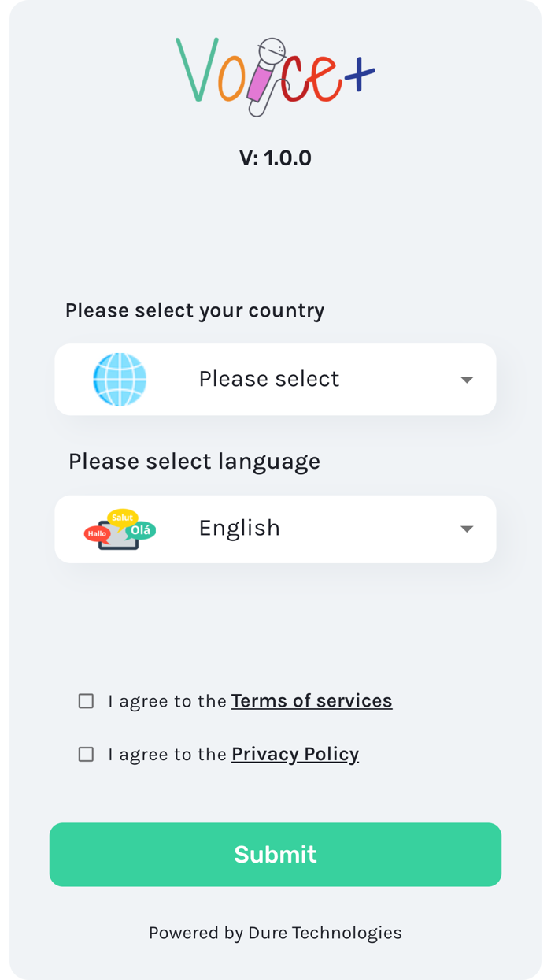Open the country selection dropdown

pyautogui.click(x=275, y=379)
